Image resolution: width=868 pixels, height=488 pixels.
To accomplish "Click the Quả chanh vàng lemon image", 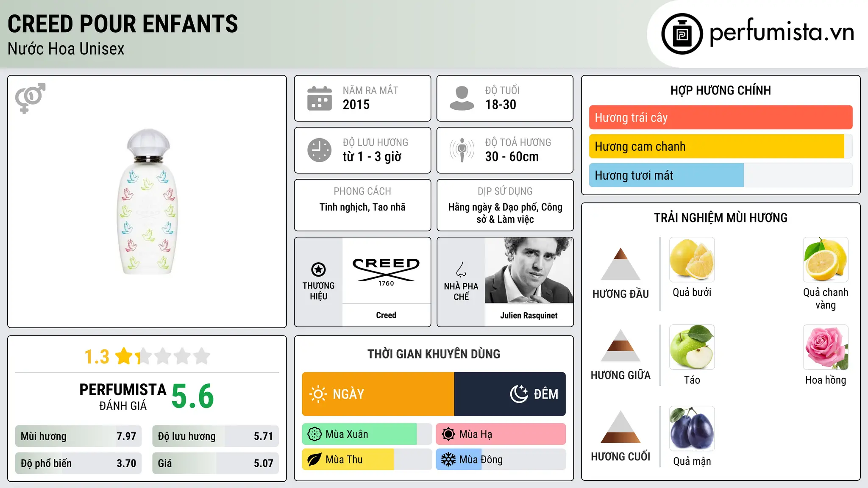I will pos(826,259).
